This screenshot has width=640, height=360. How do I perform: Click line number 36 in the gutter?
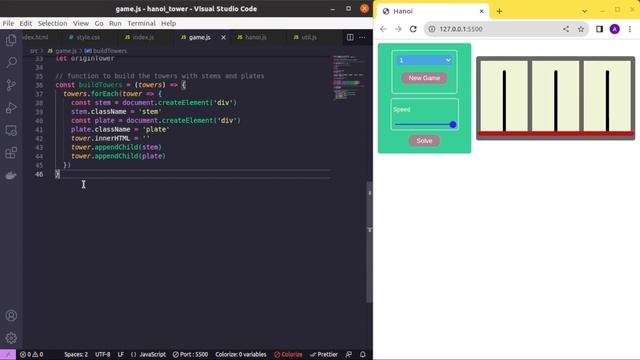(39, 85)
